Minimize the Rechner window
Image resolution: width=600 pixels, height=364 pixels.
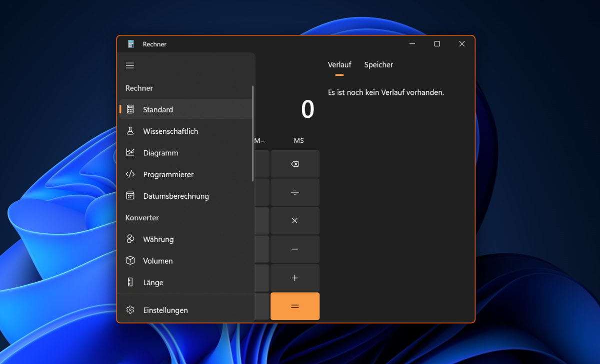412,44
